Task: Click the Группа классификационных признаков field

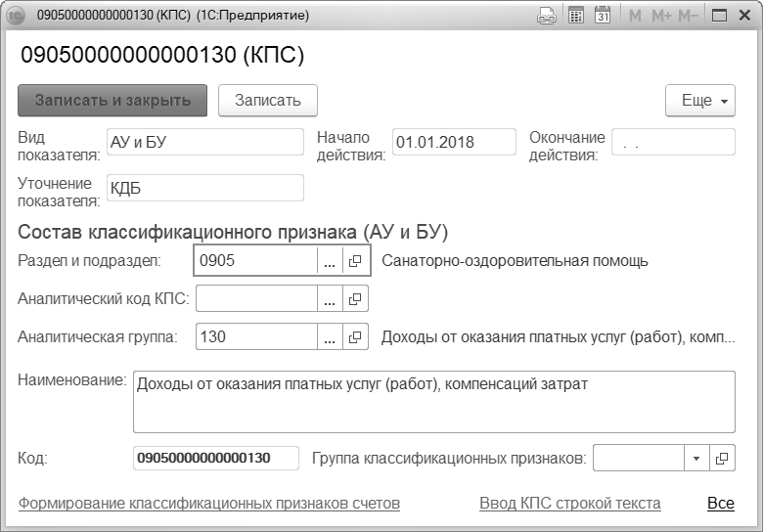Action: click(639, 458)
